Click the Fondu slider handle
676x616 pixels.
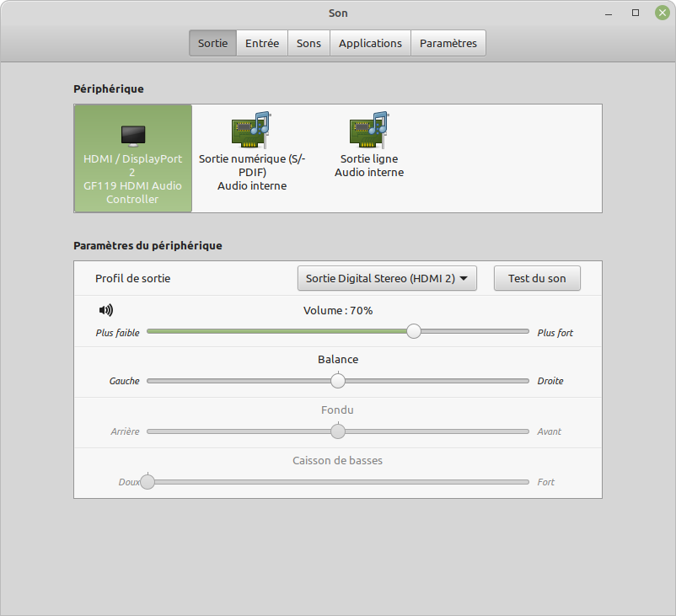[338, 431]
